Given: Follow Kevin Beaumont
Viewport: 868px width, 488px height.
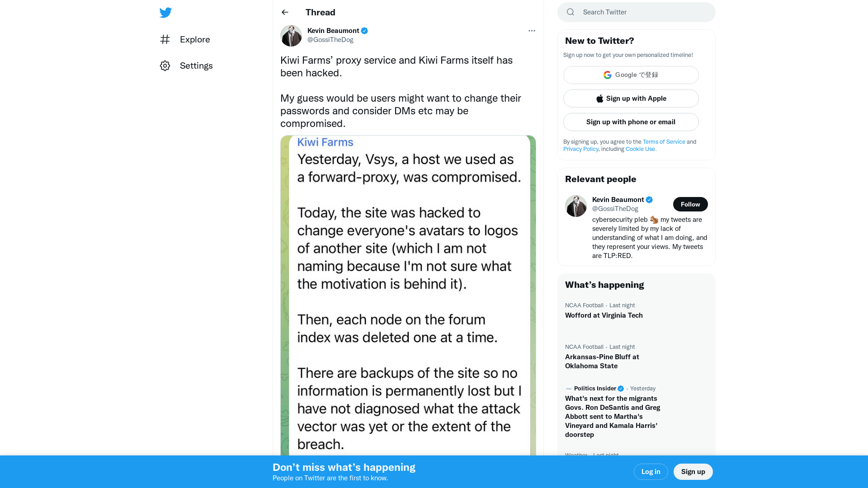Looking at the screenshot, I should pyautogui.click(x=690, y=204).
